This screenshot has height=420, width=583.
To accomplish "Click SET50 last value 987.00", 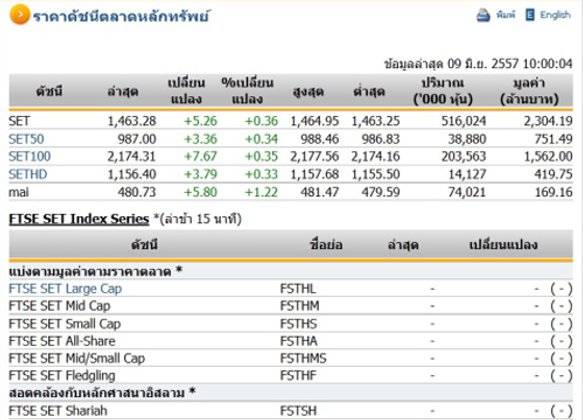I will [x=137, y=139].
